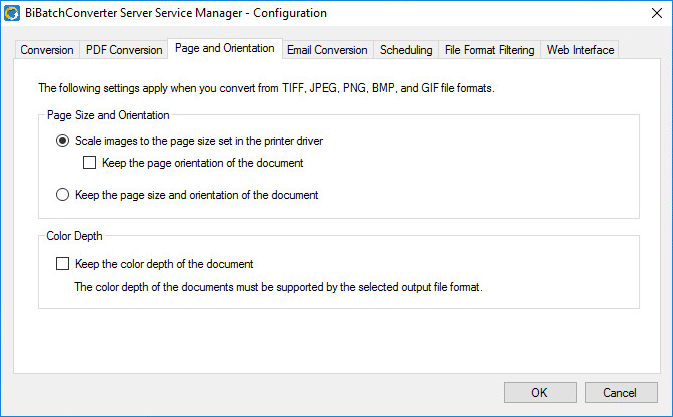Enable Keep the page orientation checkbox

click(90, 163)
